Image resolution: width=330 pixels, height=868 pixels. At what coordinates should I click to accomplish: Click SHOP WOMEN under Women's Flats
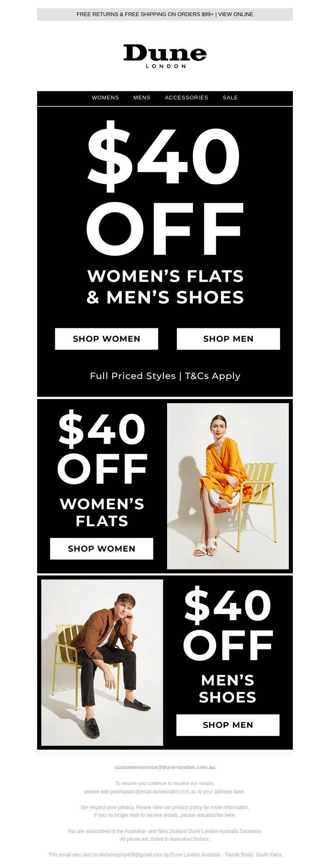(x=101, y=548)
